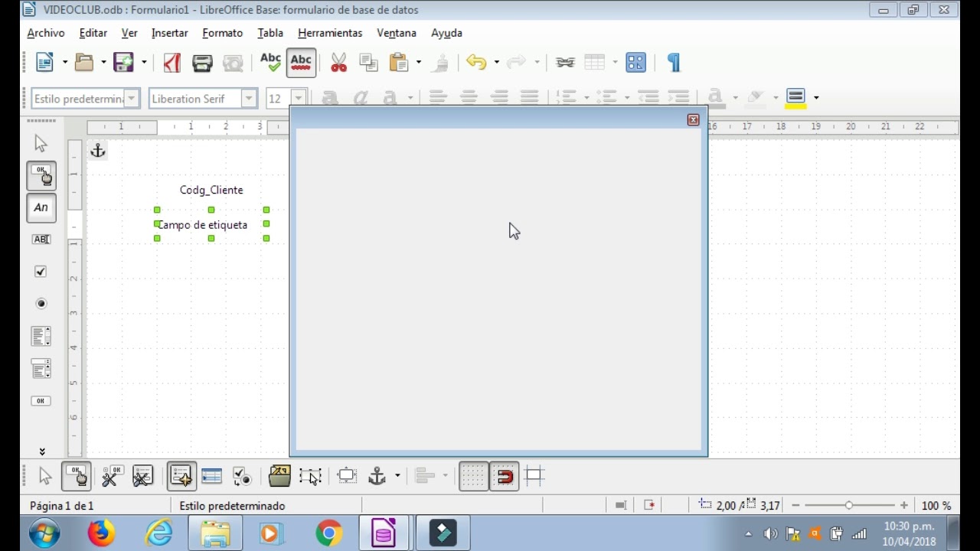The image size is (980, 551).
Task: Open the folder Open icon
Action: click(x=84, y=63)
